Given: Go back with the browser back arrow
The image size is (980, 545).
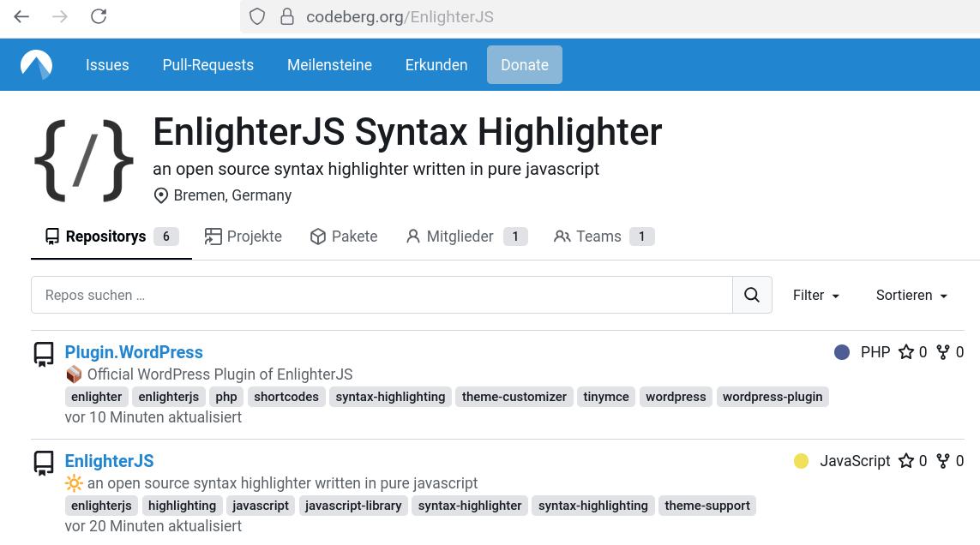Looking at the screenshot, I should pos(21,16).
